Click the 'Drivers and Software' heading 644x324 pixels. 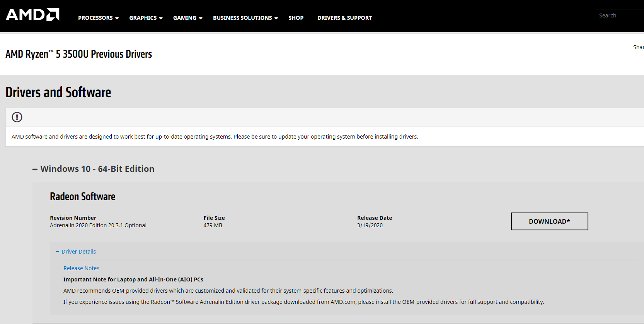(x=58, y=93)
